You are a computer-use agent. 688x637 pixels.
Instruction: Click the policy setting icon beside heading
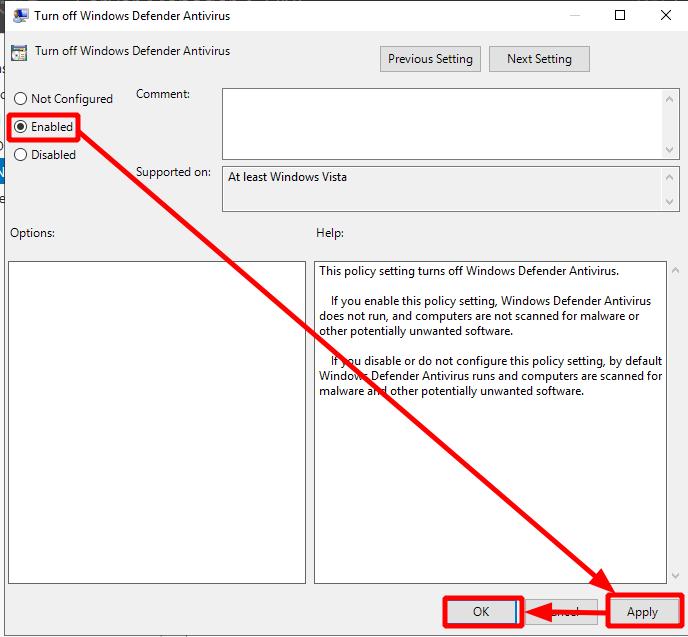click(x=19, y=53)
